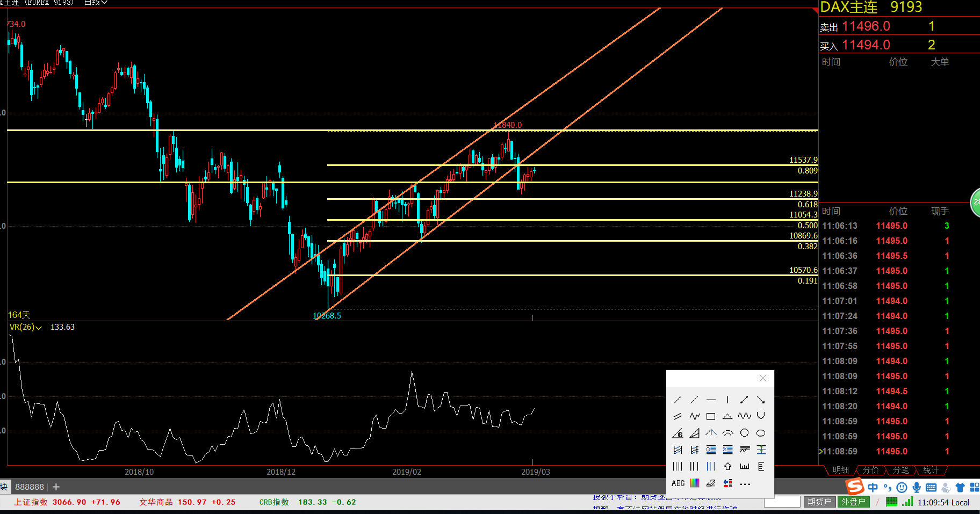
Task: Select the triangle drawing tool
Action: 727,416
